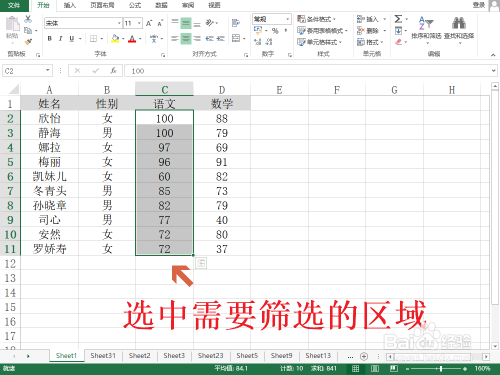This screenshot has width=500, height=375.
Task: Switch to Page Layout tab
Action: point(102,5)
